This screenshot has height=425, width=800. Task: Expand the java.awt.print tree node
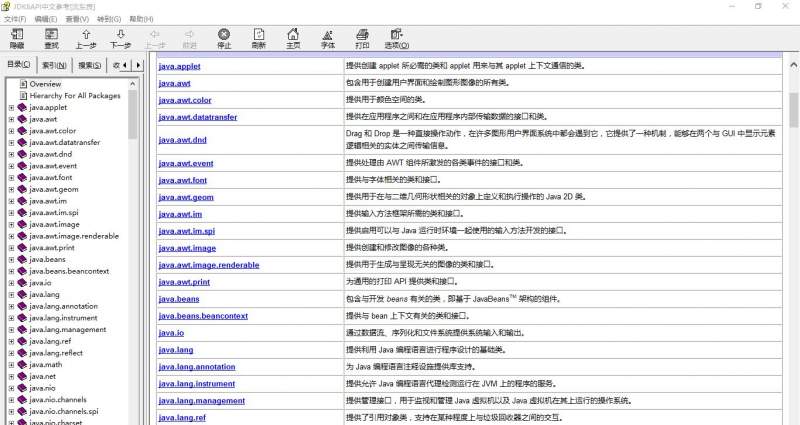pos(11,248)
